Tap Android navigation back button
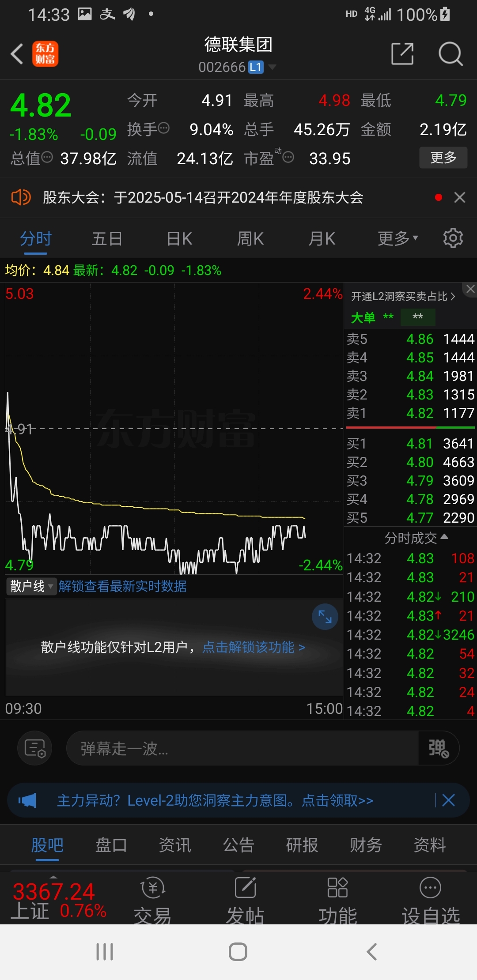The height and width of the screenshot is (980, 477). (372, 952)
